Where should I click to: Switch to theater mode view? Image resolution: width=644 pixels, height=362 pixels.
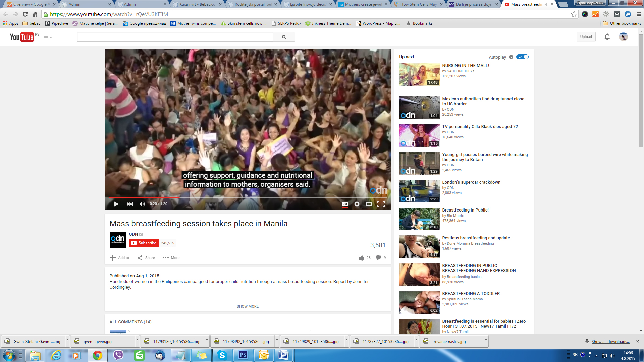(x=369, y=204)
